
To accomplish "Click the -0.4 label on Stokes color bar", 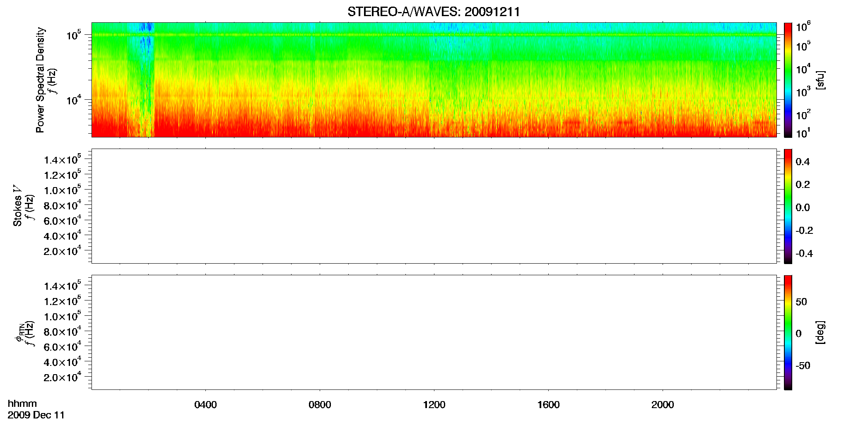I will pos(804,254).
